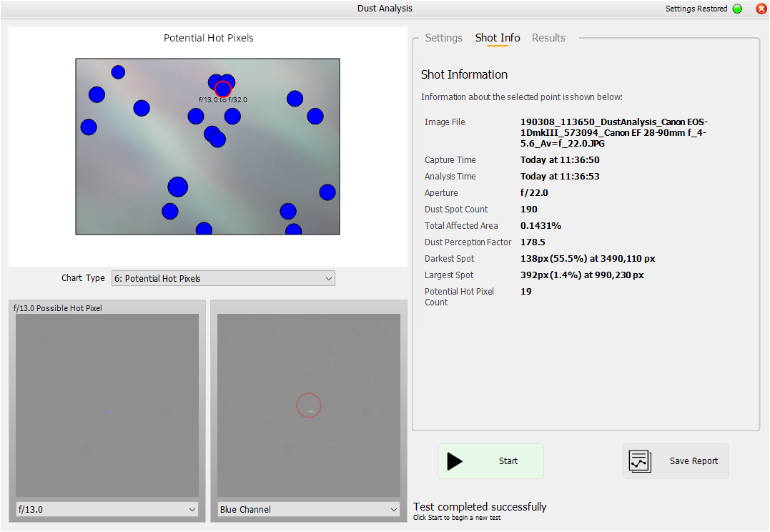Screen dimensions: 770x532
Task: Click the Start button label
Action: pos(508,461)
